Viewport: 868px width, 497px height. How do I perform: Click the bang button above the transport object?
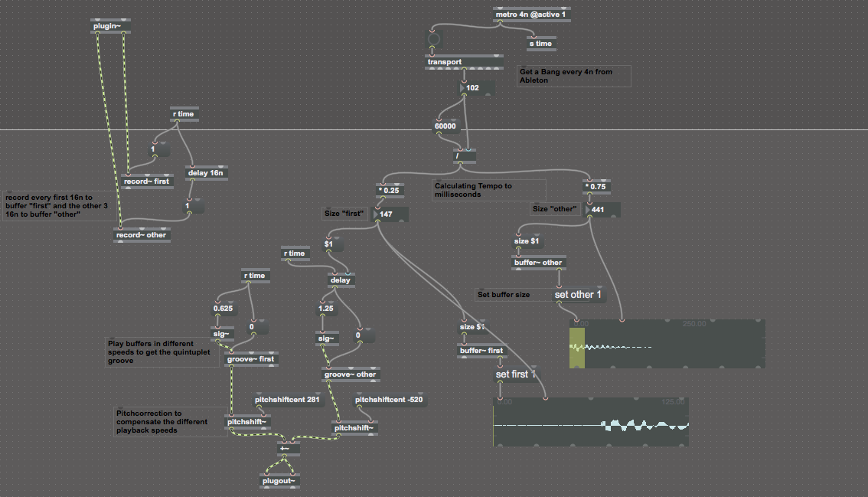[434, 38]
